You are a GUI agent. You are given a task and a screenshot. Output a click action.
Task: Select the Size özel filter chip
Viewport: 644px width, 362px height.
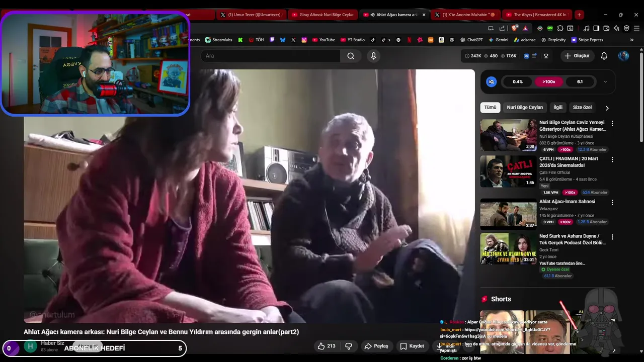[582, 107]
